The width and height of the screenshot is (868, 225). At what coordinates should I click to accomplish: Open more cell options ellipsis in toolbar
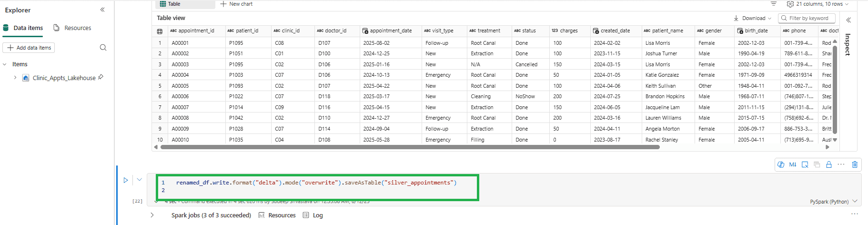point(841,164)
